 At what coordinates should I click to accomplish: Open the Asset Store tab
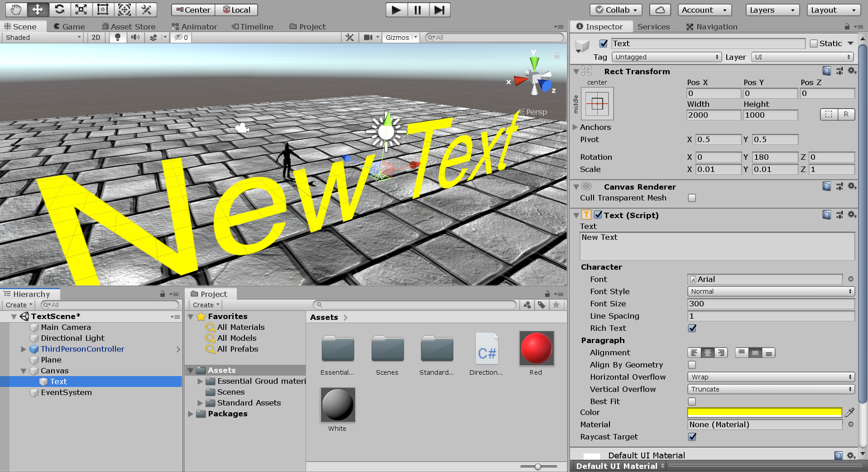[x=129, y=27]
